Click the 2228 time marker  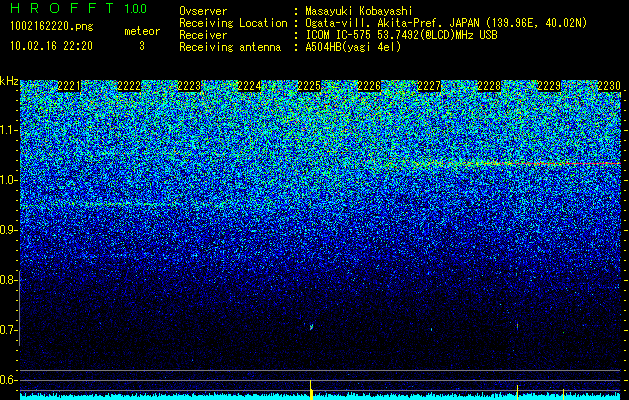pyautogui.click(x=489, y=86)
